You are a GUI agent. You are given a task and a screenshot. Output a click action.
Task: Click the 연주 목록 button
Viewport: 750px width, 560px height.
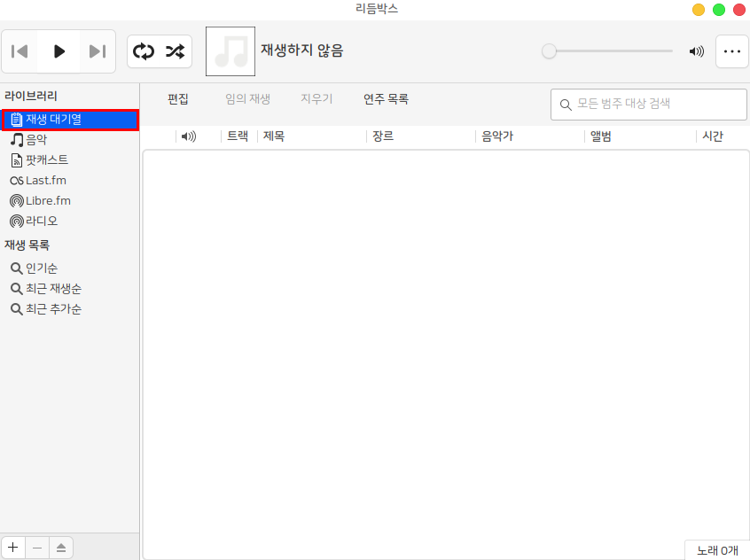point(386,99)
